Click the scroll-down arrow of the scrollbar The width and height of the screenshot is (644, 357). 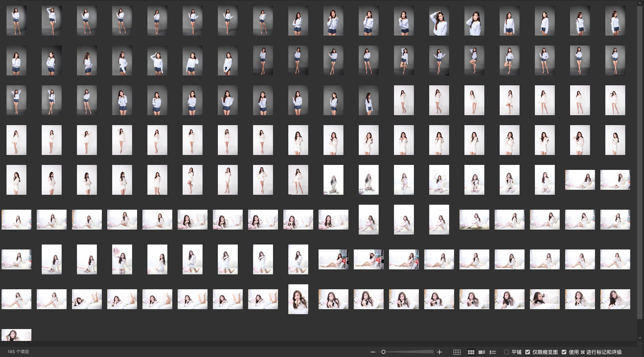click(640, 338)
